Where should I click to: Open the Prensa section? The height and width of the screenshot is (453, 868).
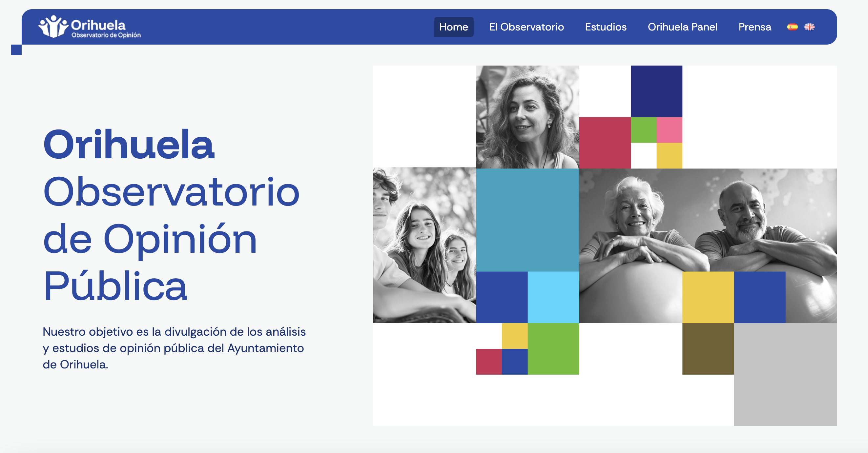(755, 27)
